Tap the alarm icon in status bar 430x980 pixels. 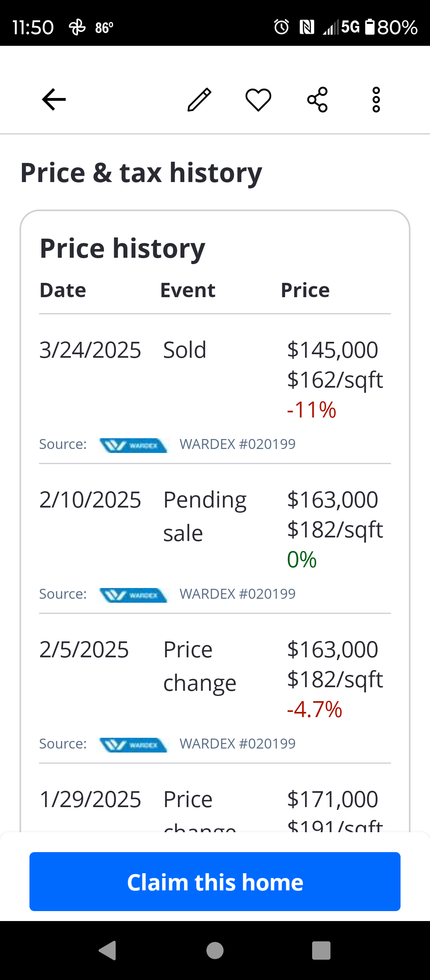281,27
